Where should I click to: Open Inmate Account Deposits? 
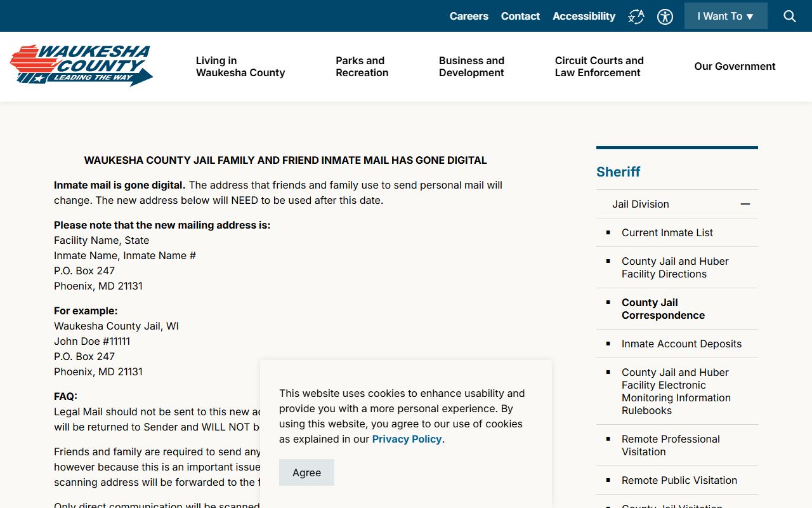[681, 344]
